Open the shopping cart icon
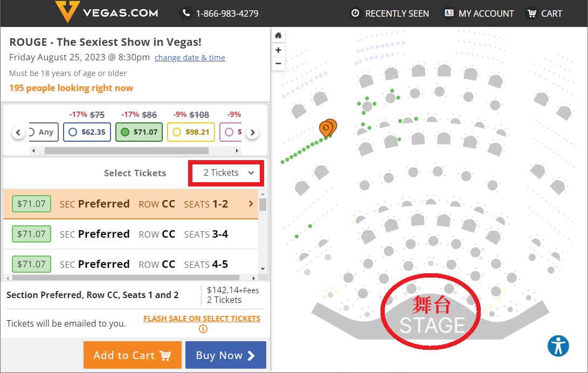The width and height of the screenshot is (588, 373). 532,13
